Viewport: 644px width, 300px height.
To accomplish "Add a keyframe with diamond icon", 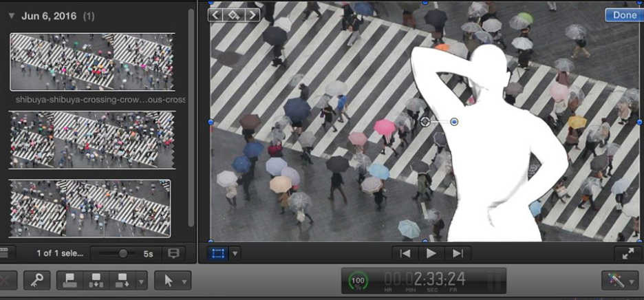I will click(234, 14).
